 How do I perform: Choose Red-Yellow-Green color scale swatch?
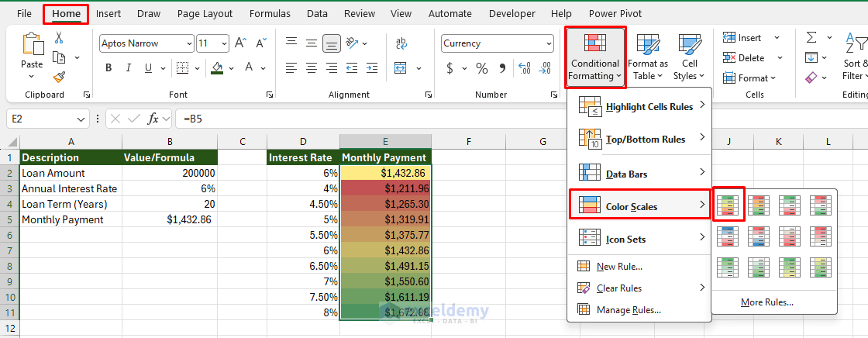pos(760,205)
